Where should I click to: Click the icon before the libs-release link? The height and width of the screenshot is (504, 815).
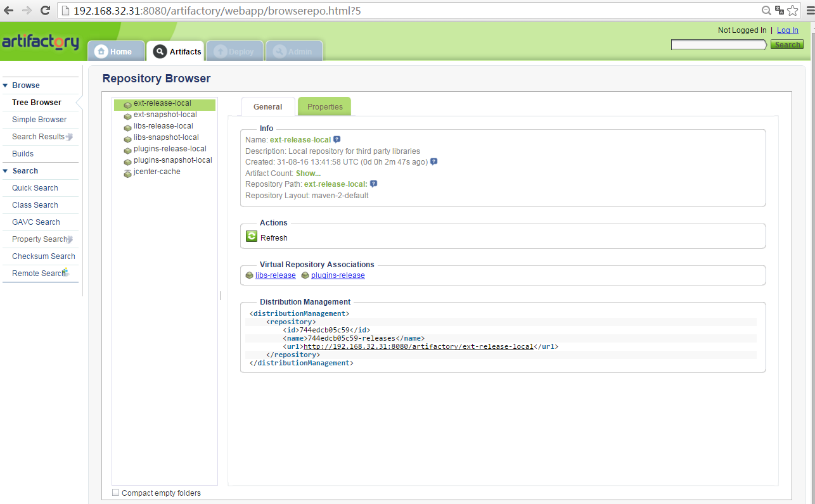(249, 275)
